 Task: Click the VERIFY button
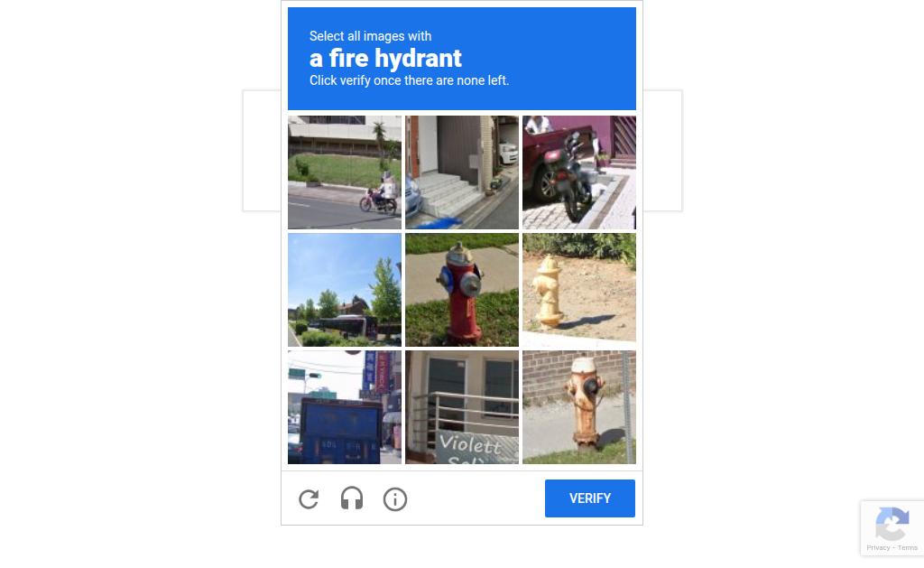pos(590,498)
